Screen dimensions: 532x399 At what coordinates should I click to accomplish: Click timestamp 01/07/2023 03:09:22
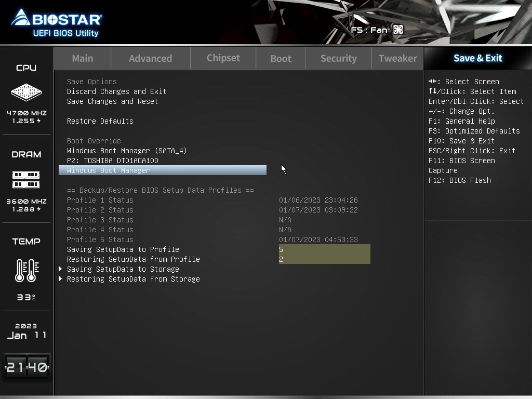318,210
